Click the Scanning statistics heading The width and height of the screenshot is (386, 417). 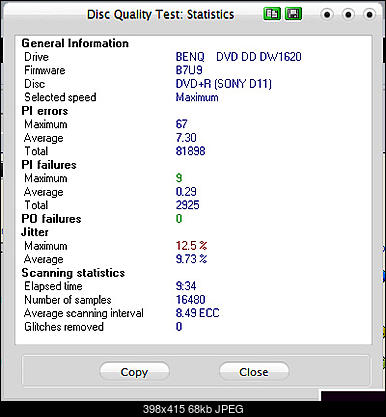[73, 273]
